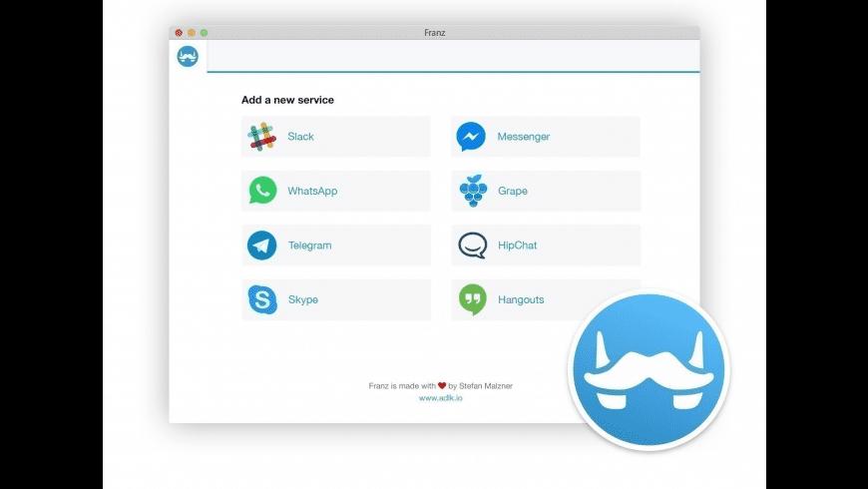This screenshot has height=489, width=868.
Task: Click the Franz title bar text
Action: pos(435,33)
